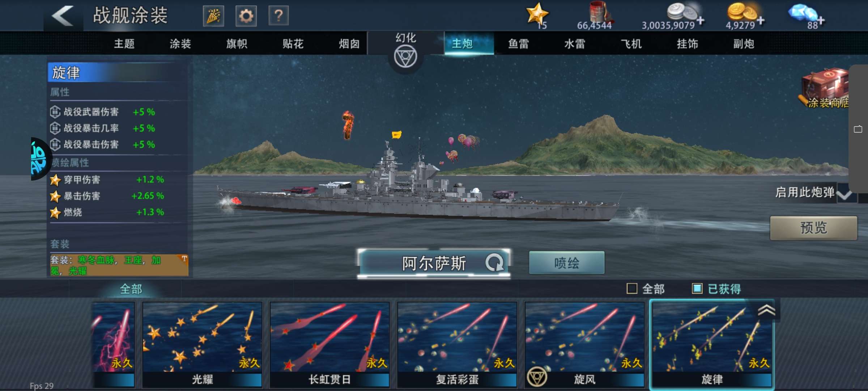Viewport: 868px width, 391px height.
Task: Add diamonds with the plus icon
Action: pos(821,20)
